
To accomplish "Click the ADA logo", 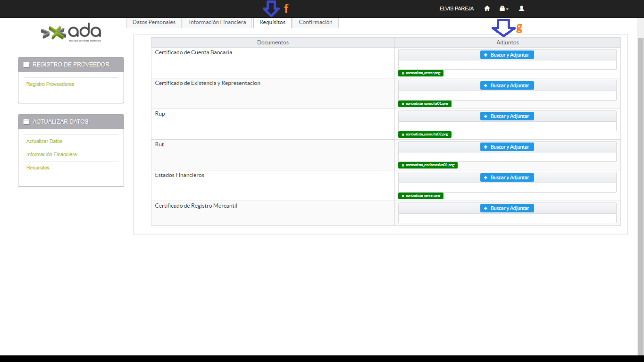I will pyautogui.click(x=71, y=33).
